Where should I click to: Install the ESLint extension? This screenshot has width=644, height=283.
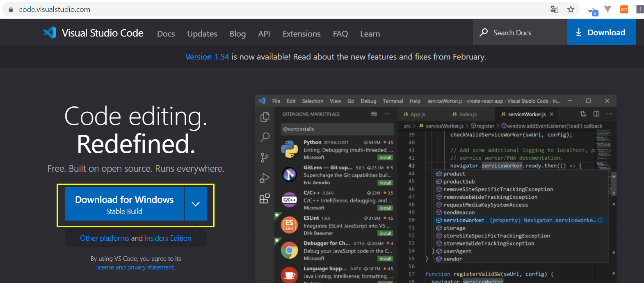click(385, 234)
